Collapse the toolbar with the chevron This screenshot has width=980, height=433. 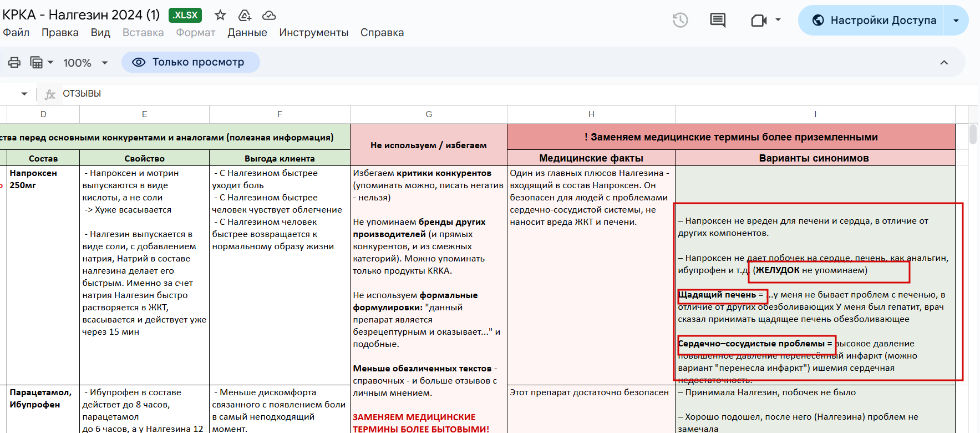pyautogui.click(x=944, y=62)
